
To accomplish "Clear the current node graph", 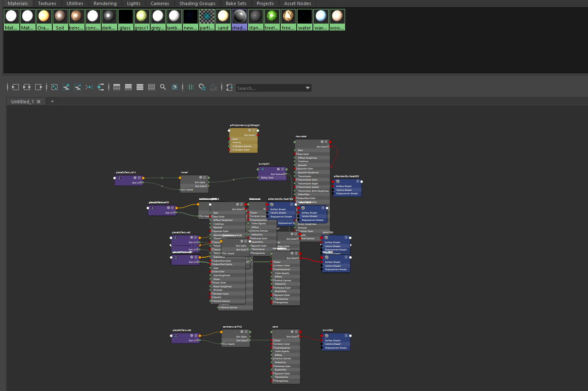I will [55, 87].
